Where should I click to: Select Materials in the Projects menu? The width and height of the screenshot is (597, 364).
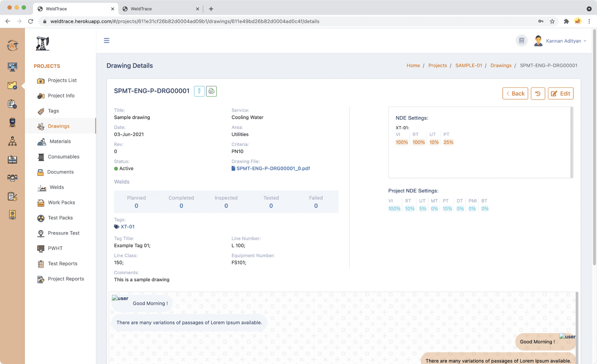tap(60, 141)
